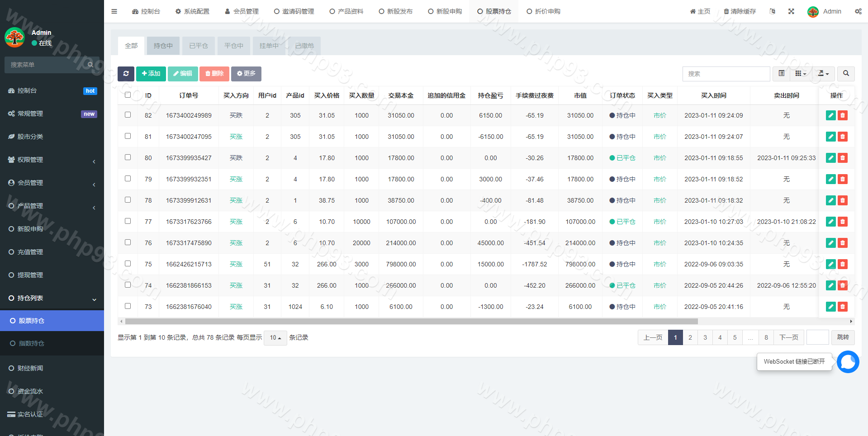Go to page 2 of results

tap(690, 337)
